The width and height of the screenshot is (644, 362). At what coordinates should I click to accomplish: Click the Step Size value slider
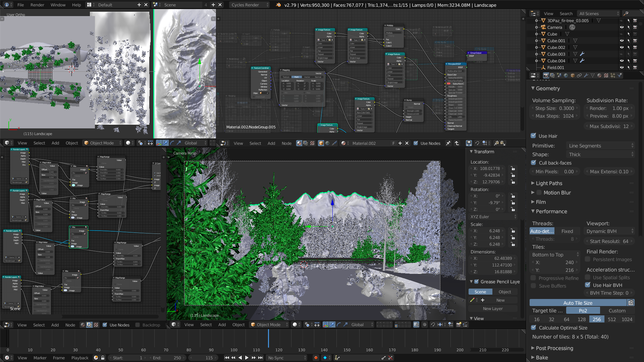point(554,108)
